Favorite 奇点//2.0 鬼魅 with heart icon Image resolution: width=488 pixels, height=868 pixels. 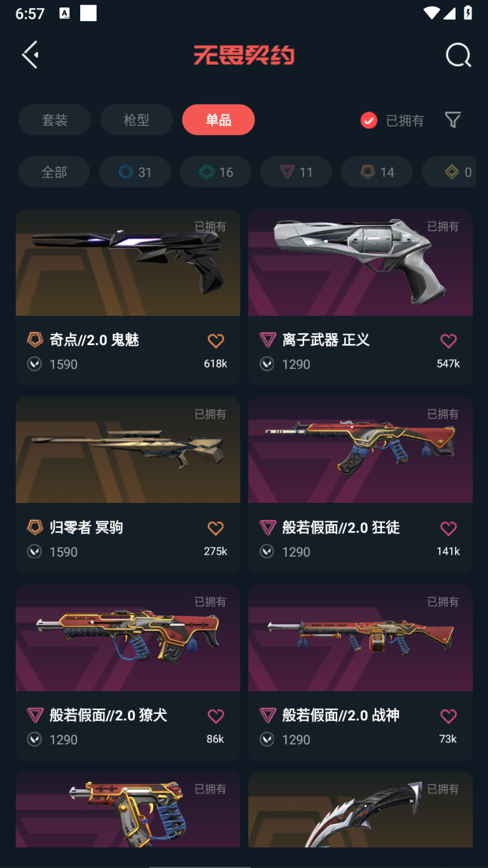click(x=216, y=341)
